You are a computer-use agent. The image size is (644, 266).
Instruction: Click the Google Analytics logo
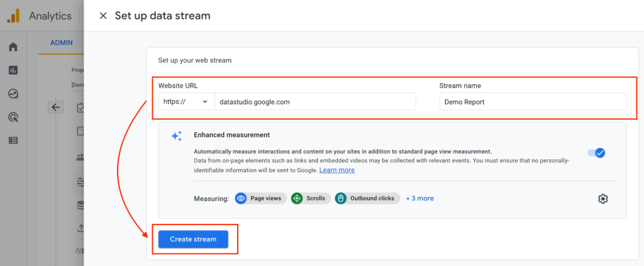(13, 16)
